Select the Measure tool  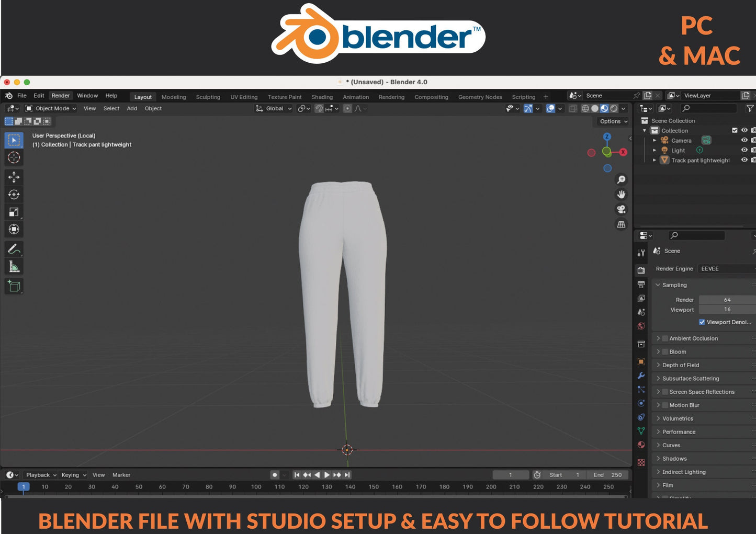pos(14,267)
